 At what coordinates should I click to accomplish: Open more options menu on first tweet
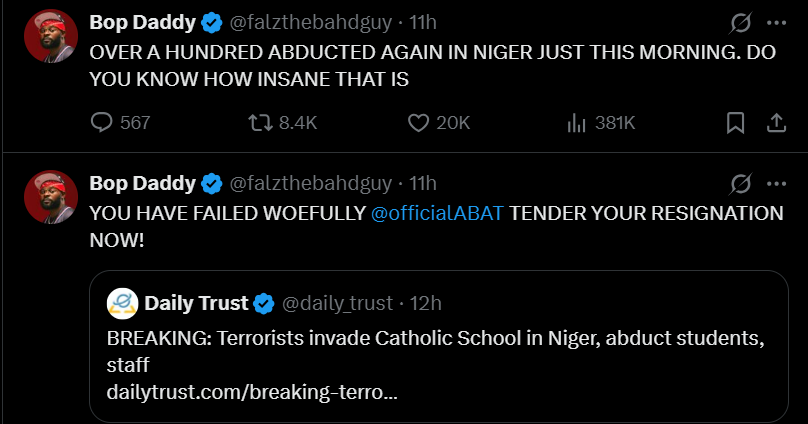pyautogui.click(x=776, y=23)
